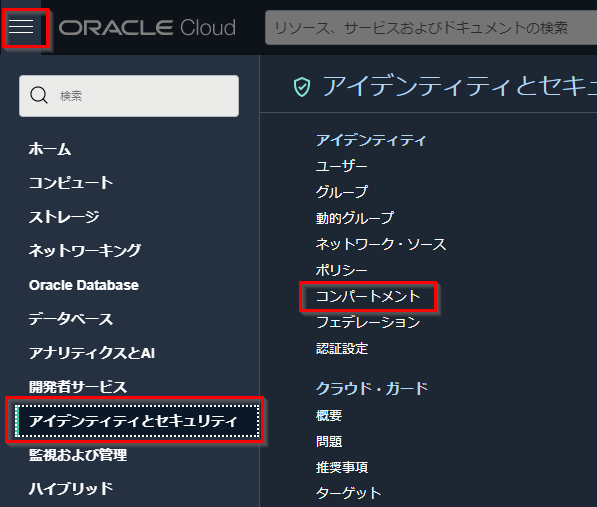Open 監視および管理 menu category

pyautogui.click(x=78, y=455)
